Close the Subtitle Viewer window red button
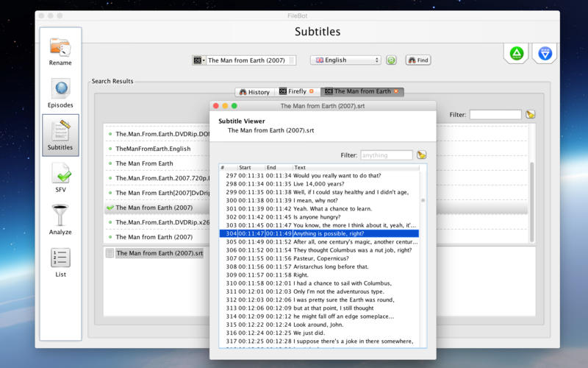588x368 pixels. [216, 106]
